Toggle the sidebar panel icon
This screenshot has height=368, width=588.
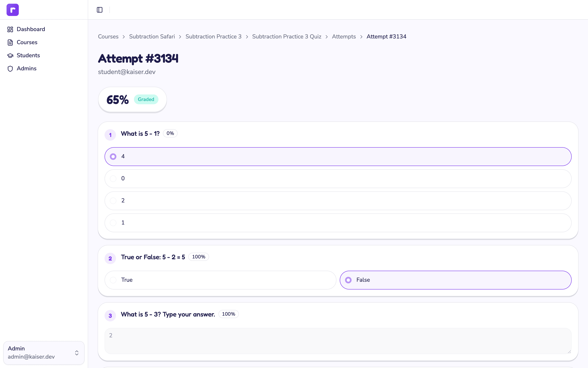100,10
